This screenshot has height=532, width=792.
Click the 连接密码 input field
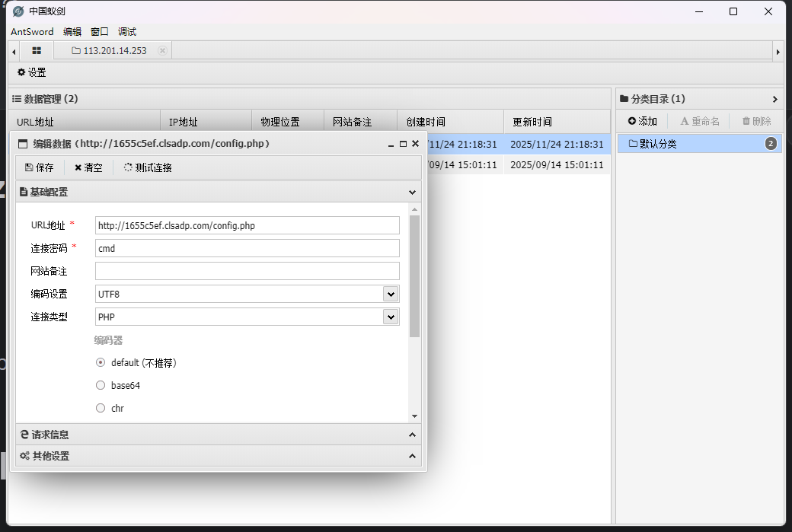point(247,248)
